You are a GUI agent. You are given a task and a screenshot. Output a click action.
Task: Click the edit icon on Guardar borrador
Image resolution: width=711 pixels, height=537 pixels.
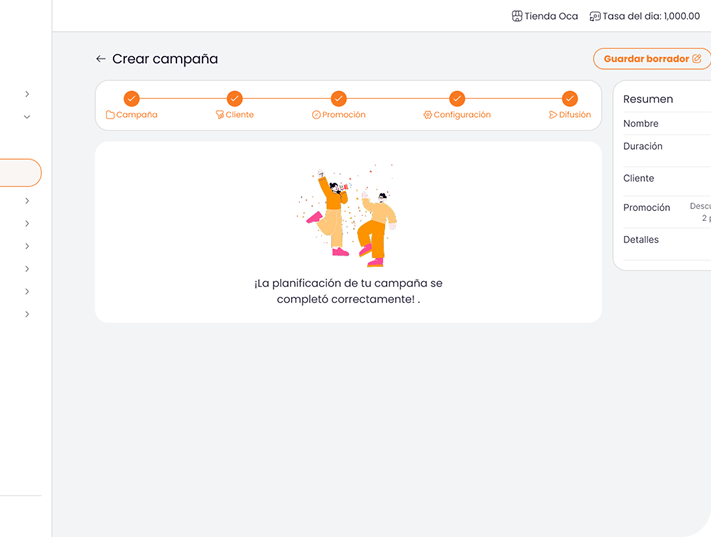pyautogui.click(x=697, y=59)
